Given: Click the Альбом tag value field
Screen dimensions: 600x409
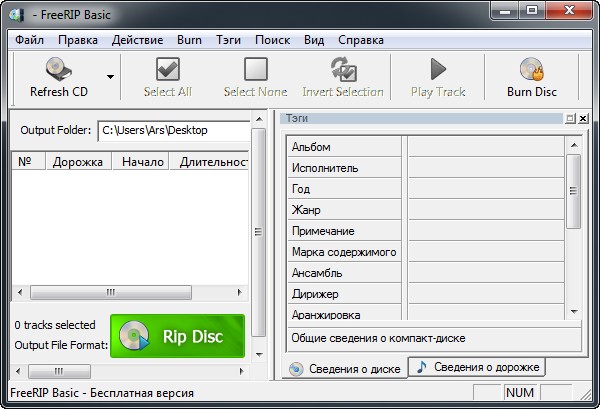Looking at the screenshot, I should point(486,147).
